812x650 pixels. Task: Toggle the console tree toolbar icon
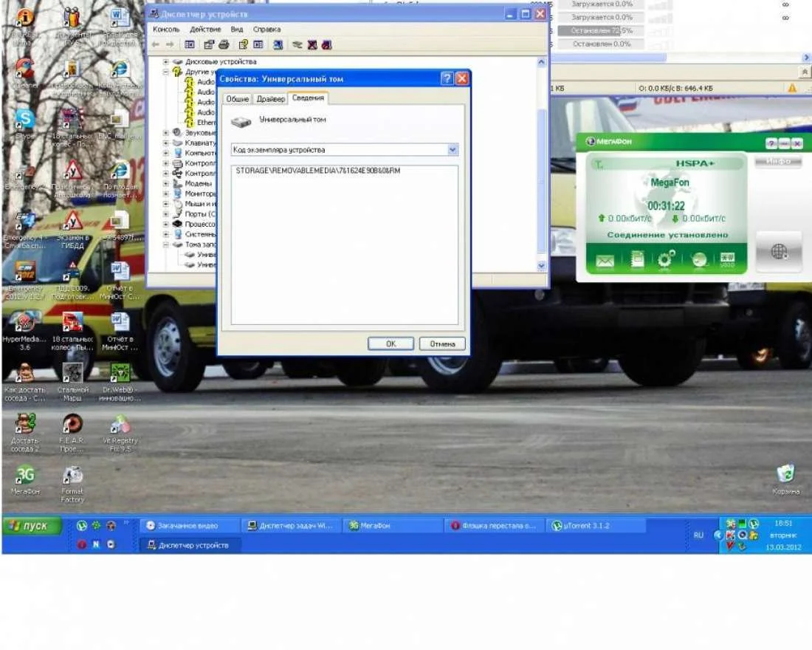[190, 45]
